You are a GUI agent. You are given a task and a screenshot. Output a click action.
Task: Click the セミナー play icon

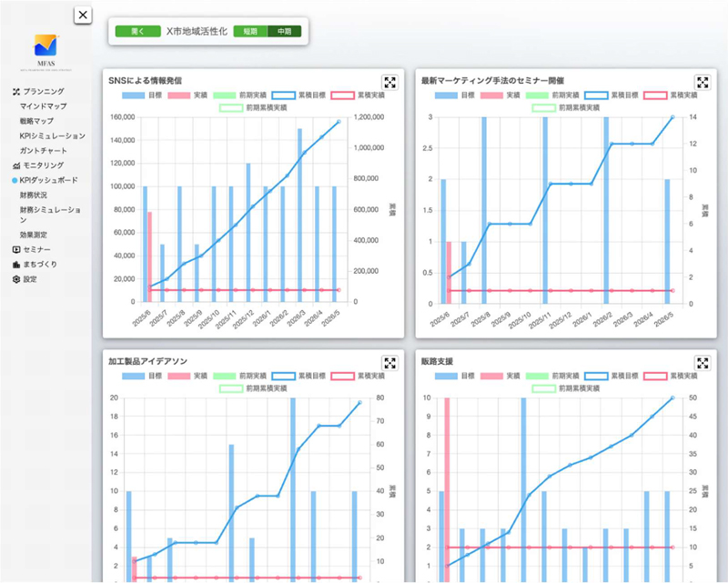coord(16,250)
